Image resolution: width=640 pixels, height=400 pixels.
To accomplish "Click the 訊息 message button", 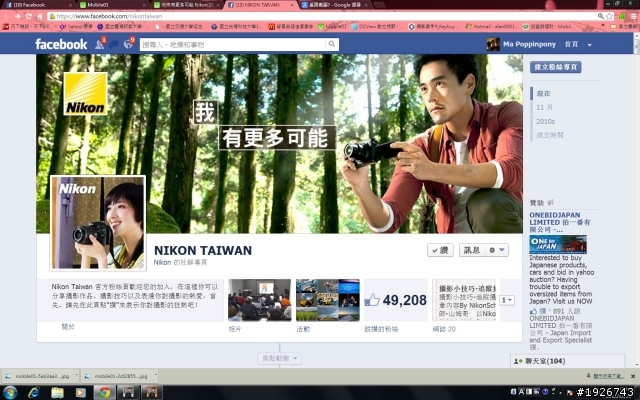I will 472,250.
